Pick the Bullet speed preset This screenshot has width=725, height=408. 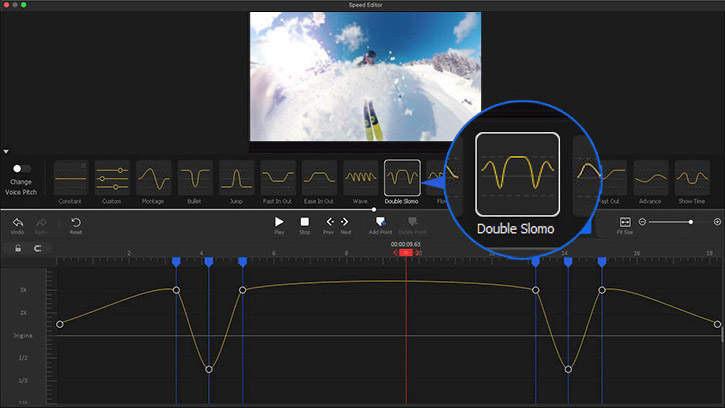[x=195, y=178]
